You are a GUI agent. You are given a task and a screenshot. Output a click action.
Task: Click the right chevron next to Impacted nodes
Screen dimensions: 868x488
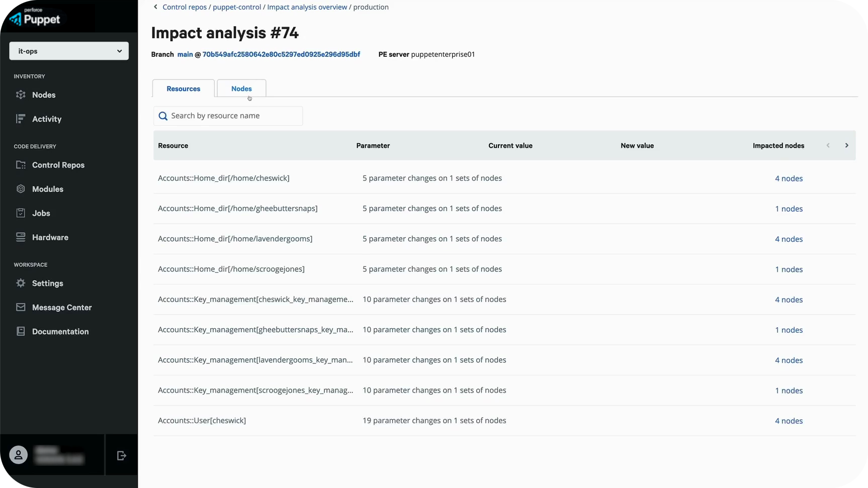click(x=846, y=145)
